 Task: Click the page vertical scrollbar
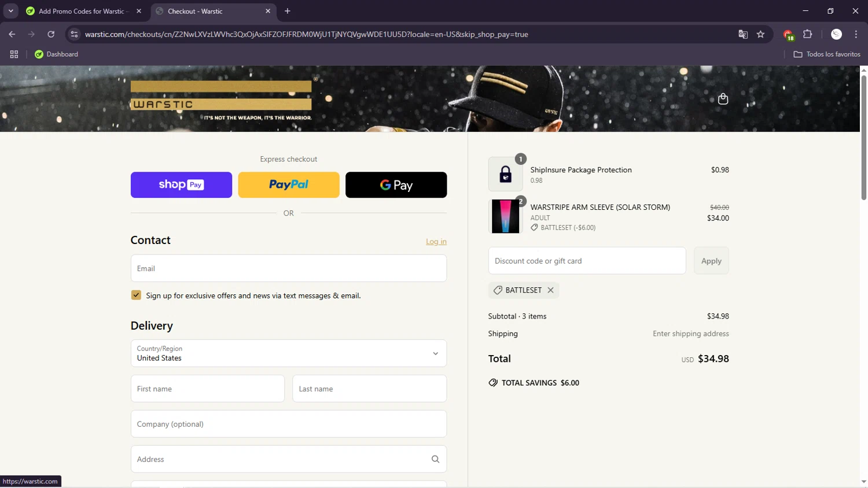pos(863,138)
